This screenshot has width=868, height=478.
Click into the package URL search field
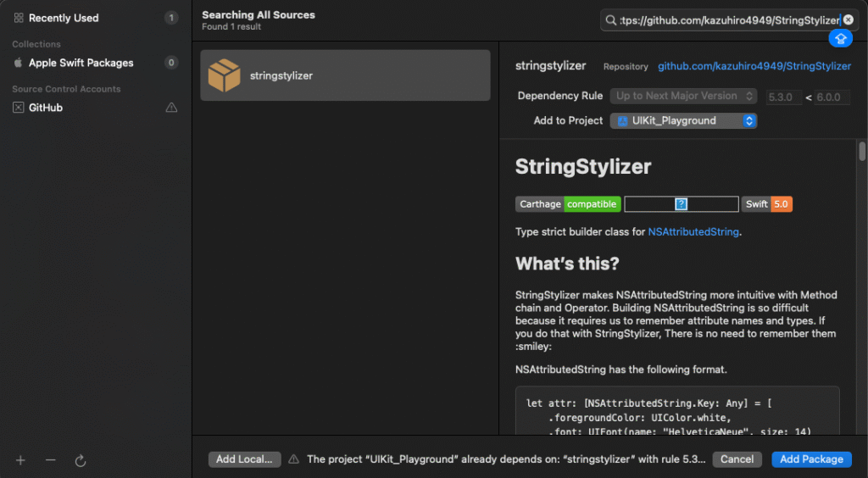(x=730, y=20)
